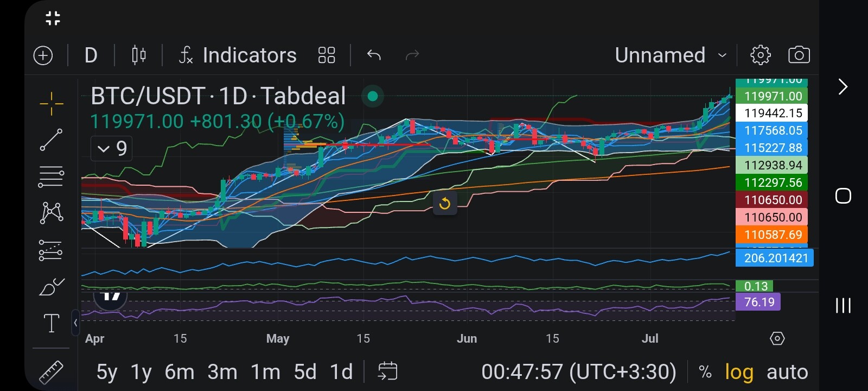Tap Android recent apps button
Screen dimensions: 868x391
[843, 305]
